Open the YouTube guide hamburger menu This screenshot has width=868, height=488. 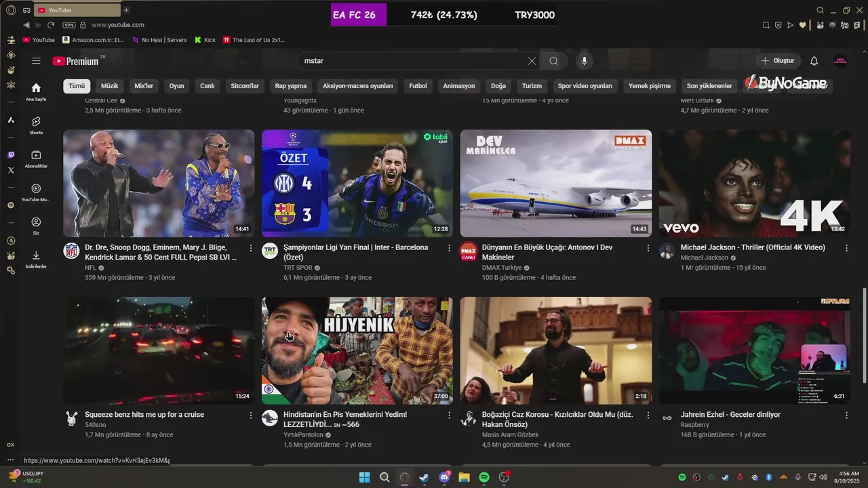[x=36, y=61]
